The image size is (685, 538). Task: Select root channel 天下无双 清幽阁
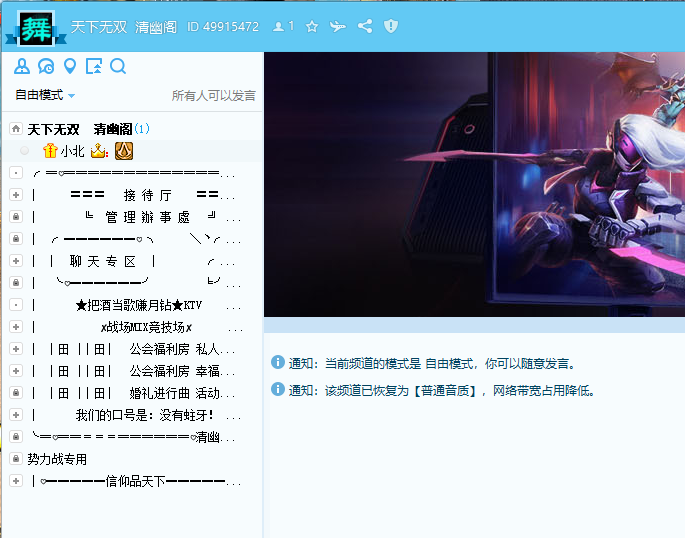pyautogui.click(x=80, y=129)
